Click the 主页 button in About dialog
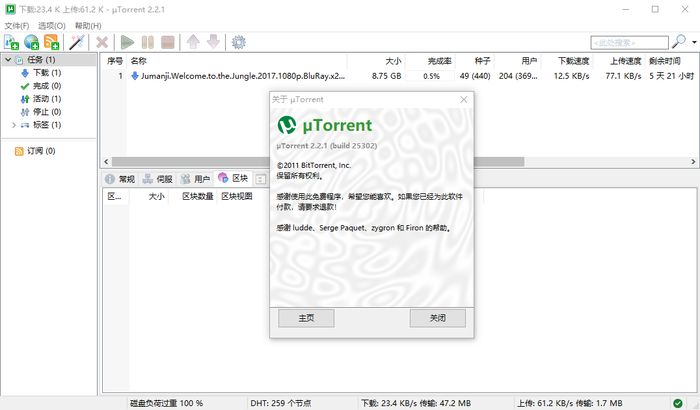 point(306,318)
